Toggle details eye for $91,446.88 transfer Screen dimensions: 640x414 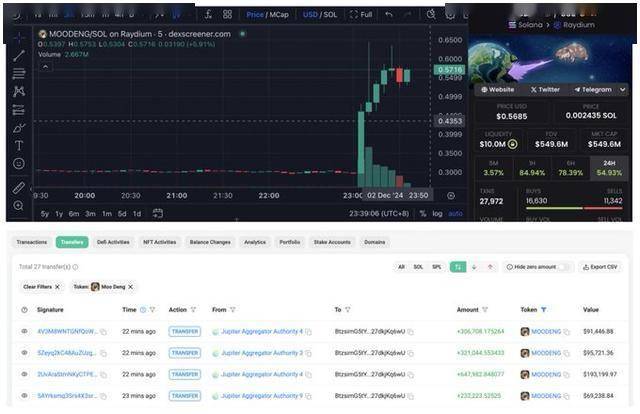coord(24,331)
